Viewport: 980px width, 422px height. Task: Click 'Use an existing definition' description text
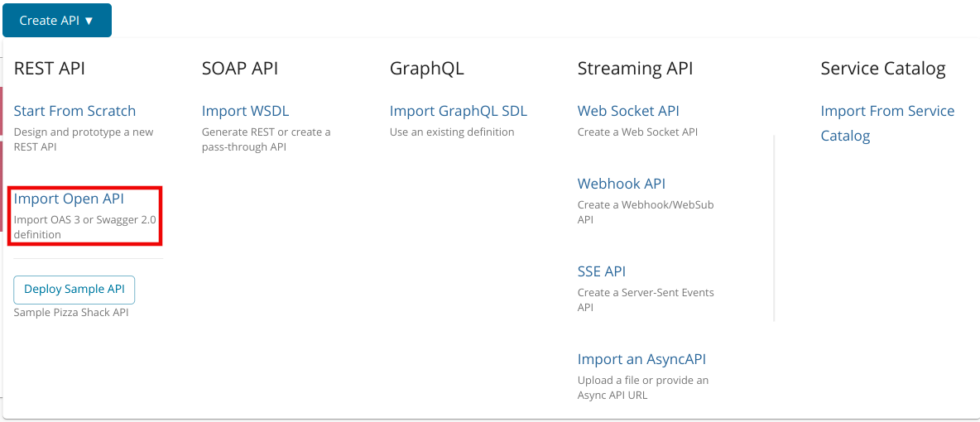452,132
